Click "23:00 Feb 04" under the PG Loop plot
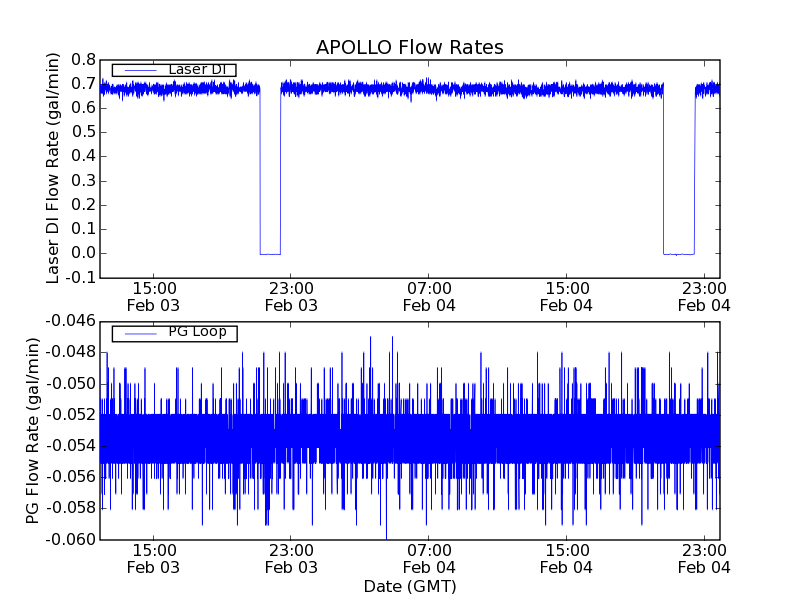Viewport: 800px width, 600px height. pyautogui.click(x=704, y=559)
